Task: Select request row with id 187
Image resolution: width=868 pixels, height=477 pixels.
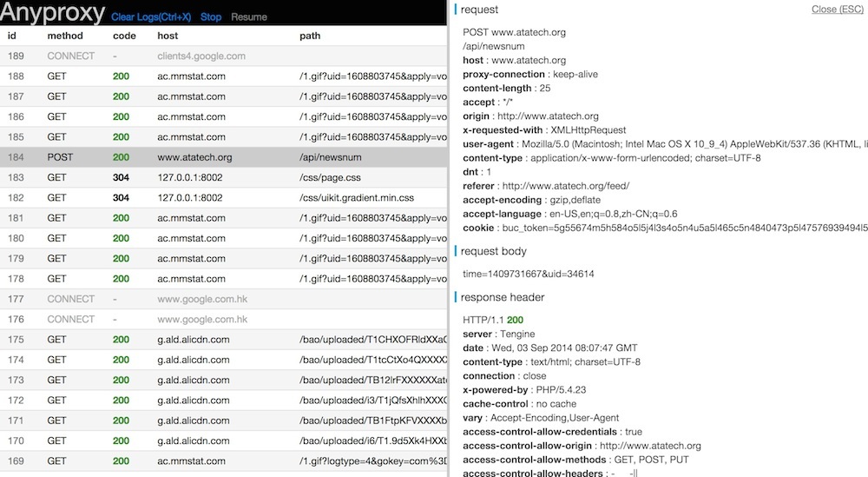Action: pyautogui.click(x=223, y=96)
